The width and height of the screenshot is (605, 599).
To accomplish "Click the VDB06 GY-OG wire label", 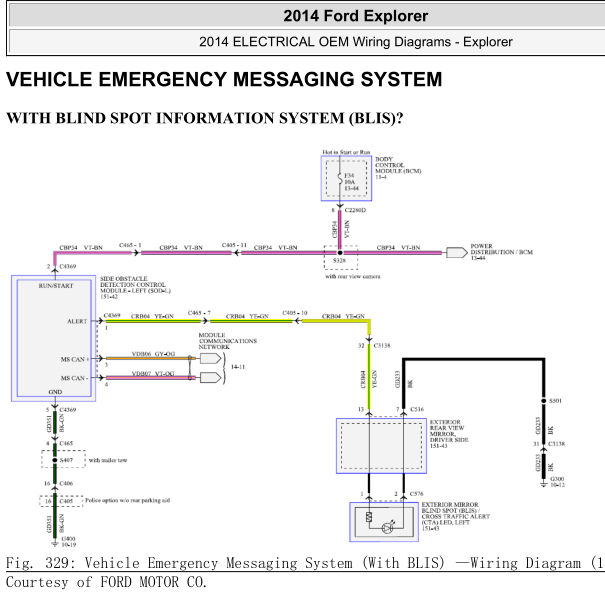I will tap(153, 354).
